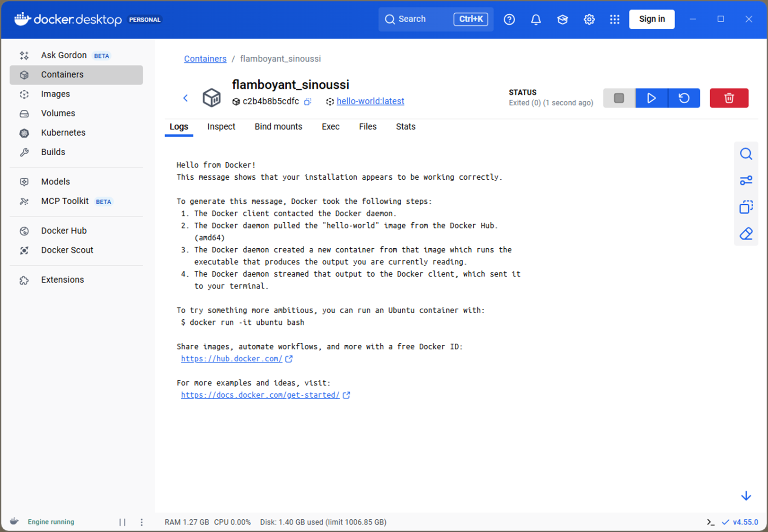The image size is (768, 532).
Task: Click the whale icon in status bar
Action: (15, 522)
